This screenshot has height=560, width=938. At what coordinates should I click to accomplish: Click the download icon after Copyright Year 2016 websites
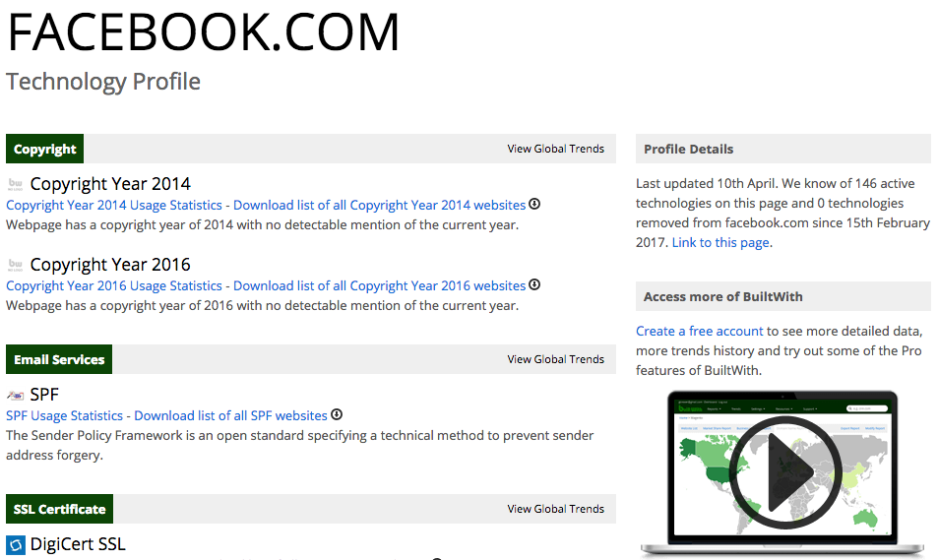534,284
